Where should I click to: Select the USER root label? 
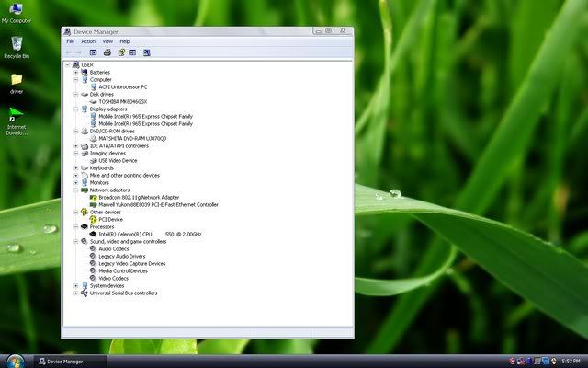point(87,65)
